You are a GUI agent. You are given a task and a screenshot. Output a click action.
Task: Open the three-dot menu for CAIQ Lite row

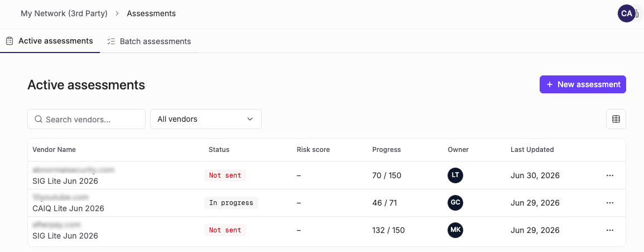[609, 203]
